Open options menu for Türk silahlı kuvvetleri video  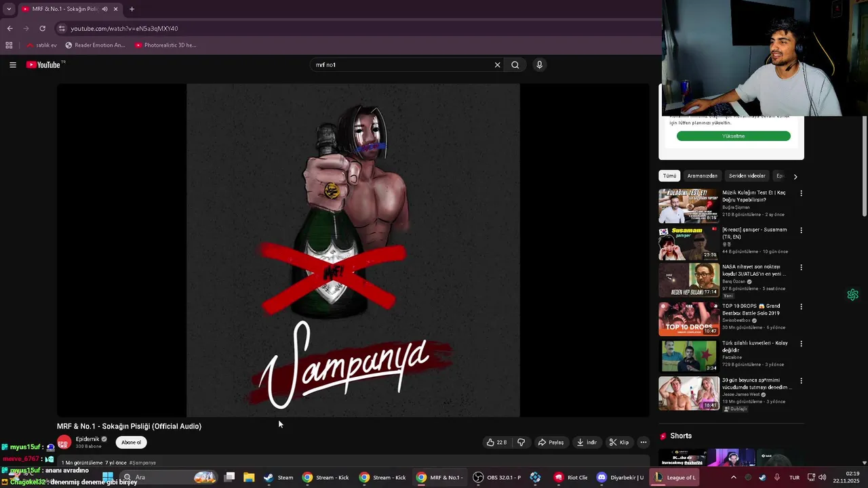pyautogui.click(x=801, y=344)
